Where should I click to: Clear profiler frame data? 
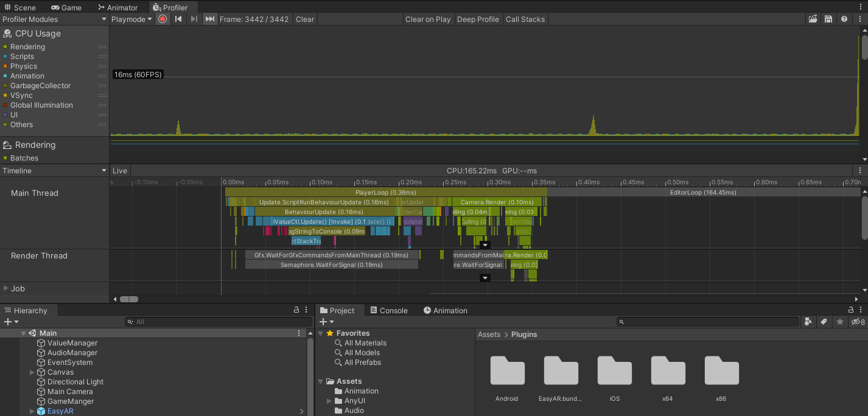coord(305,19)
